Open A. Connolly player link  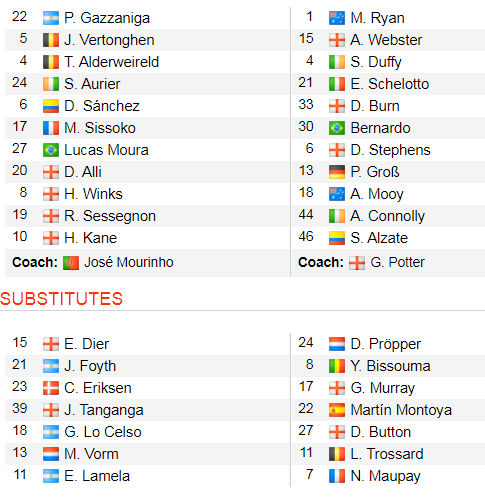pos(388,216)
